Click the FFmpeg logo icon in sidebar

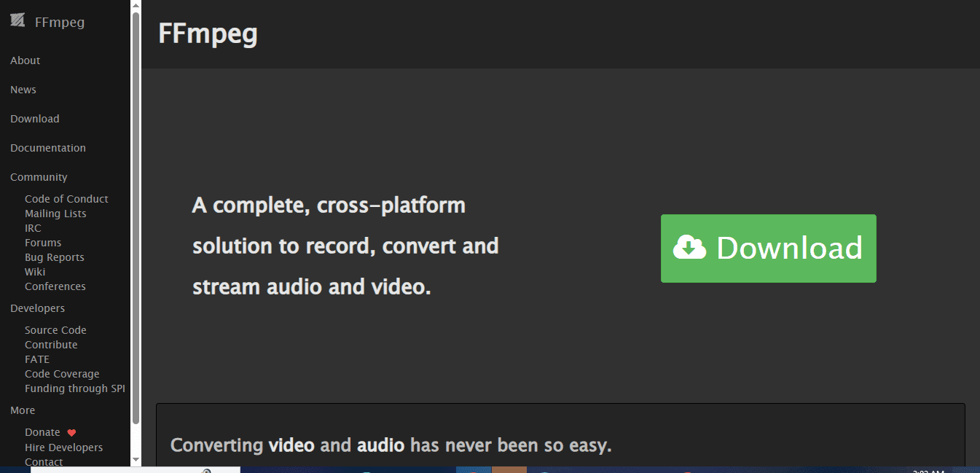point(17,20)
